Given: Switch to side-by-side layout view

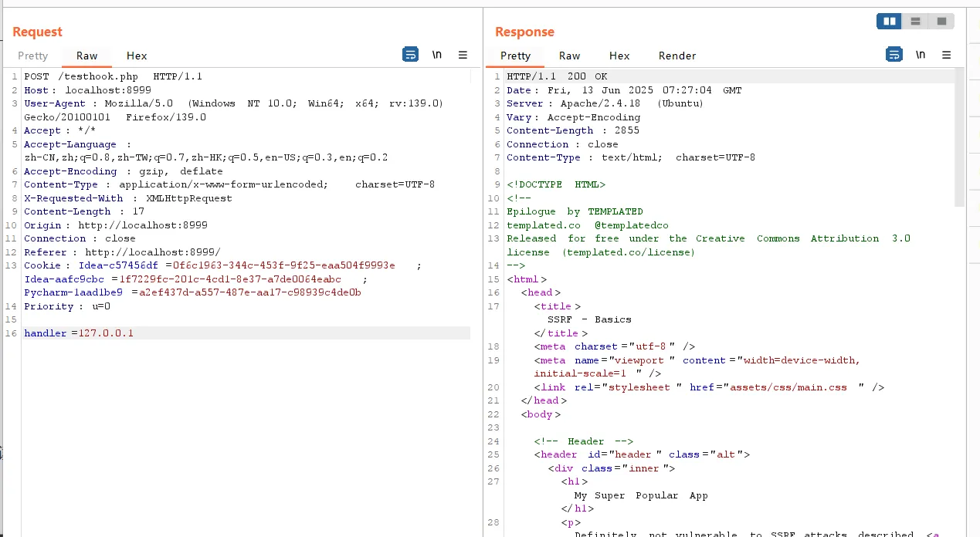Looking at the screenshot, I should (x=889, y=22).
